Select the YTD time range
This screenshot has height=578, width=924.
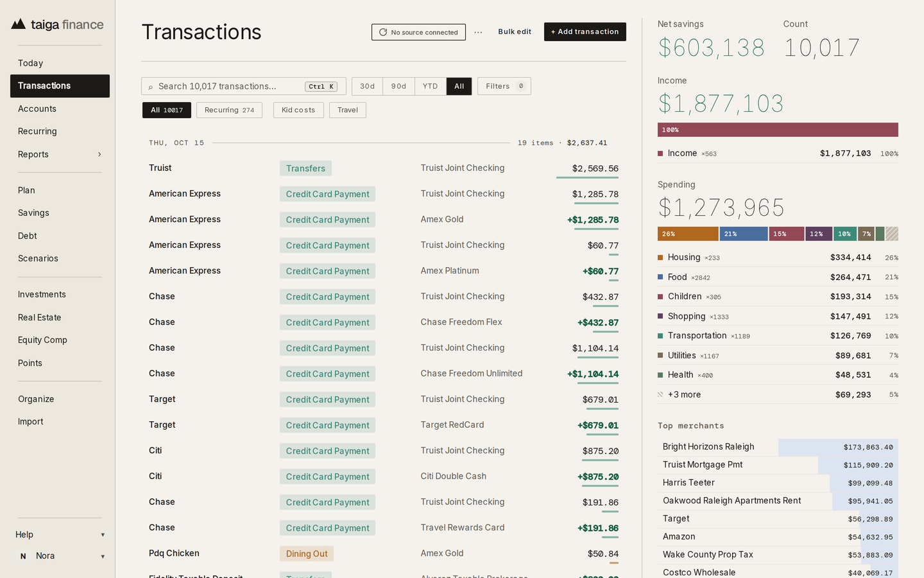pos(430,86)
